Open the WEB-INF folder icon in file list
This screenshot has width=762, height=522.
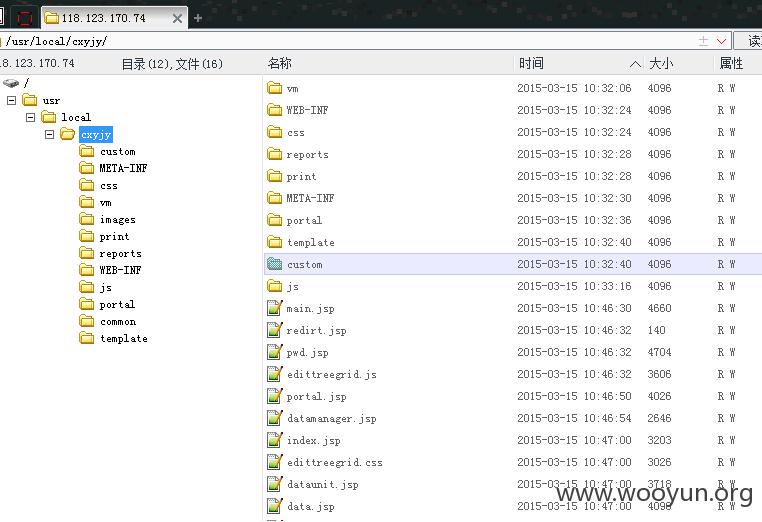click(275, 110)
